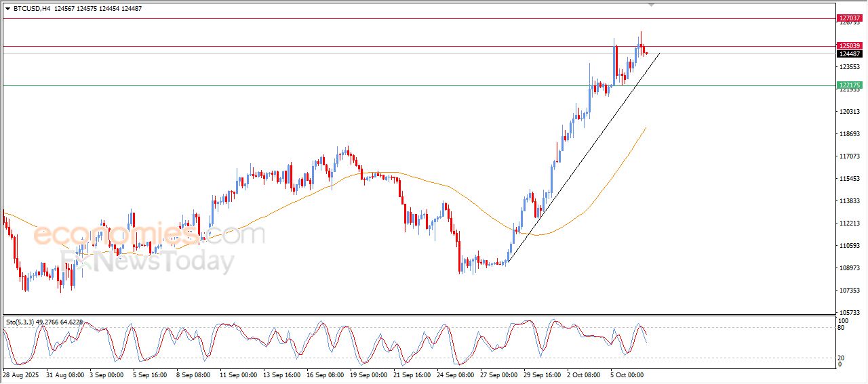The width and height of the screenshot is (868, 384).
Task: Click the gray chart shift triangle marker
Action: [652, 5]
